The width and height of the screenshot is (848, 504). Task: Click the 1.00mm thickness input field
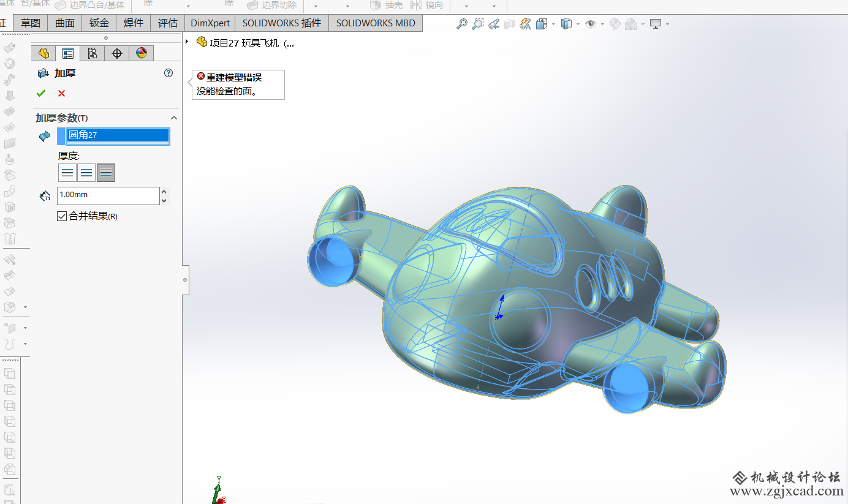(108, 195)
